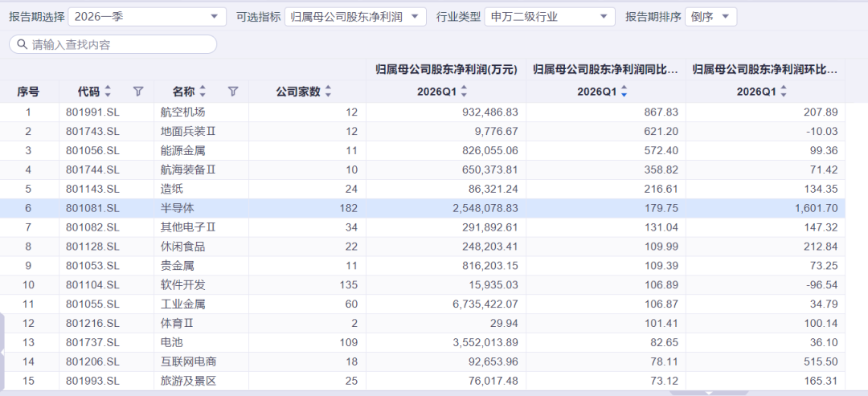868x396 pixels.
Task: Click the magnifier icon in search box
Action: (x=23, y=44)
